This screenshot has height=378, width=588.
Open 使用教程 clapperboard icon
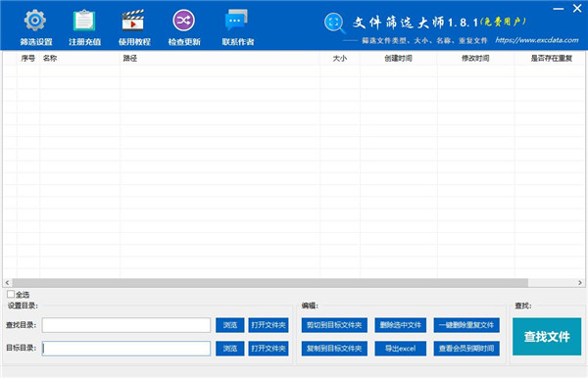133,21
